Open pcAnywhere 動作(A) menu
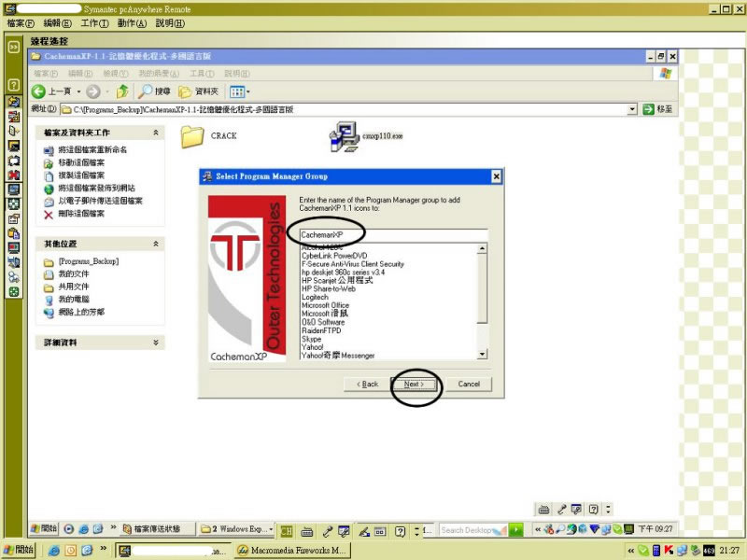 (132, 23)
